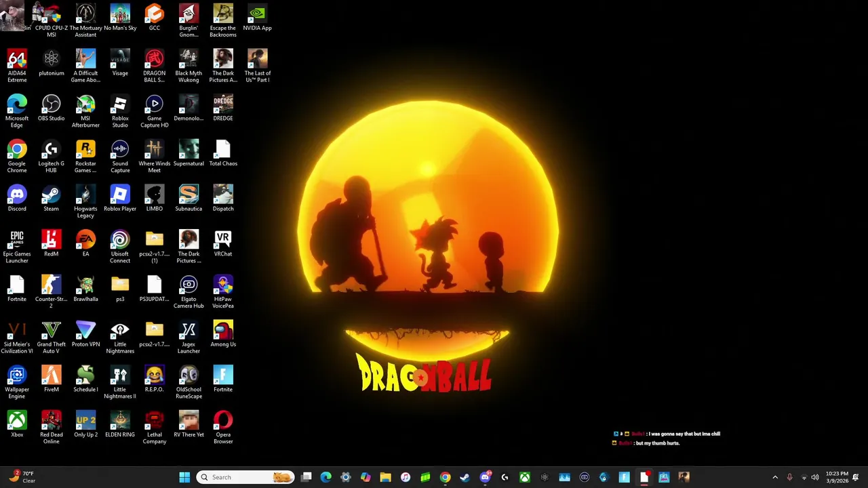Select the DREDGE game desktop icon

pos(223,108)
